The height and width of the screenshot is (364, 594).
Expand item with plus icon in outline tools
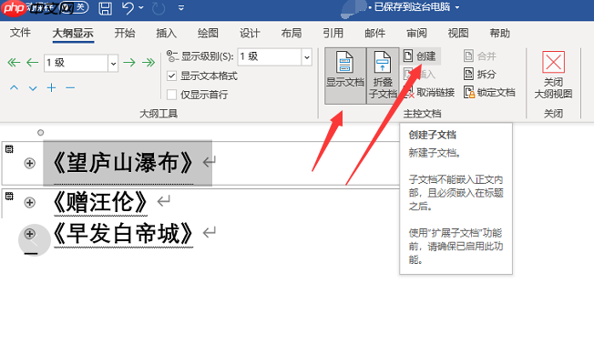(51, 87)
